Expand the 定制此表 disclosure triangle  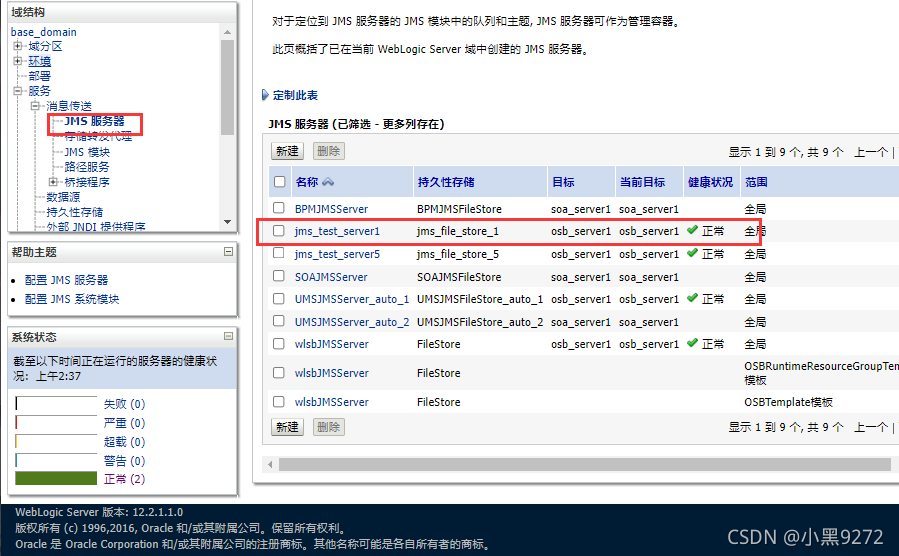coord(265,95)
